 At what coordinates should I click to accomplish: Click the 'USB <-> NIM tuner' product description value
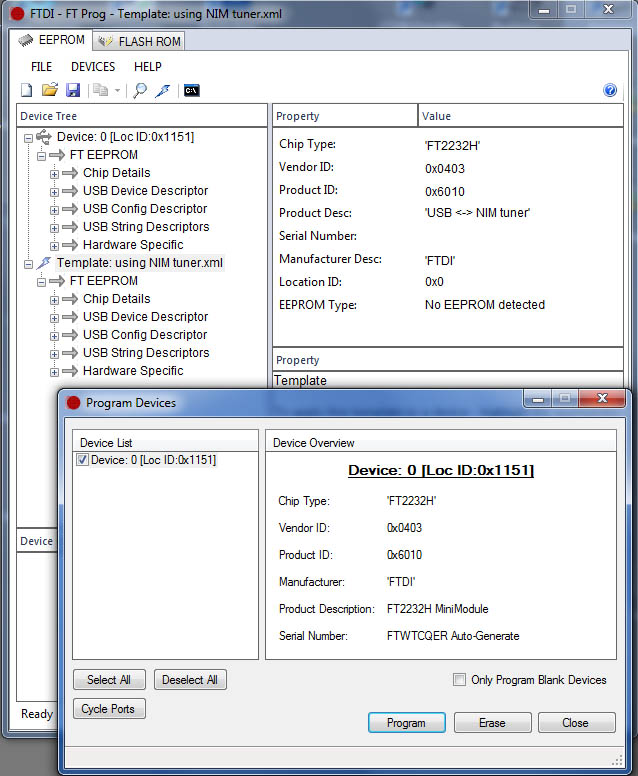477,213
